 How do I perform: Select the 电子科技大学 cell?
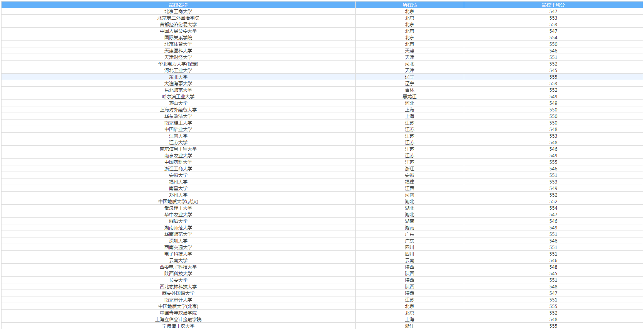(x=178, y=254)
